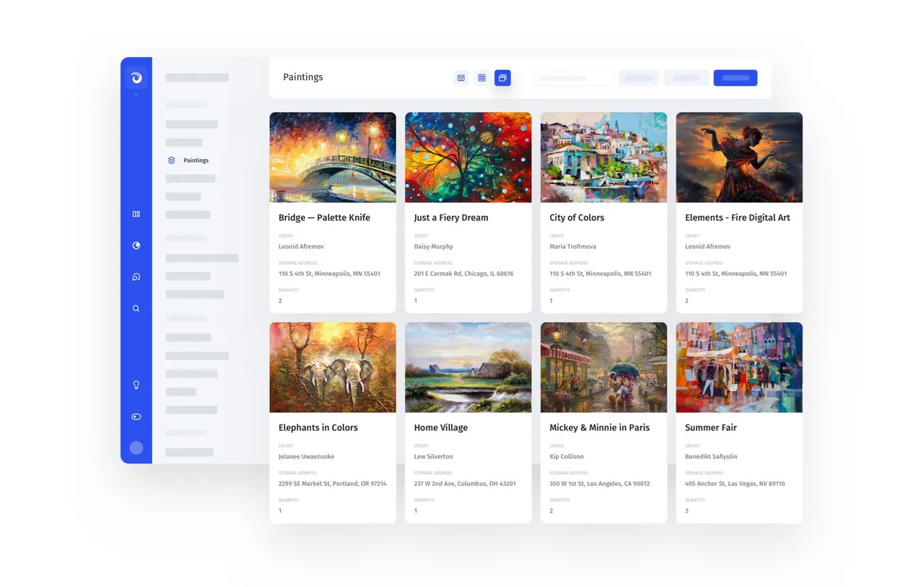
Task: Open the Home Village landscape thumbnail
Action: point(468,368)
